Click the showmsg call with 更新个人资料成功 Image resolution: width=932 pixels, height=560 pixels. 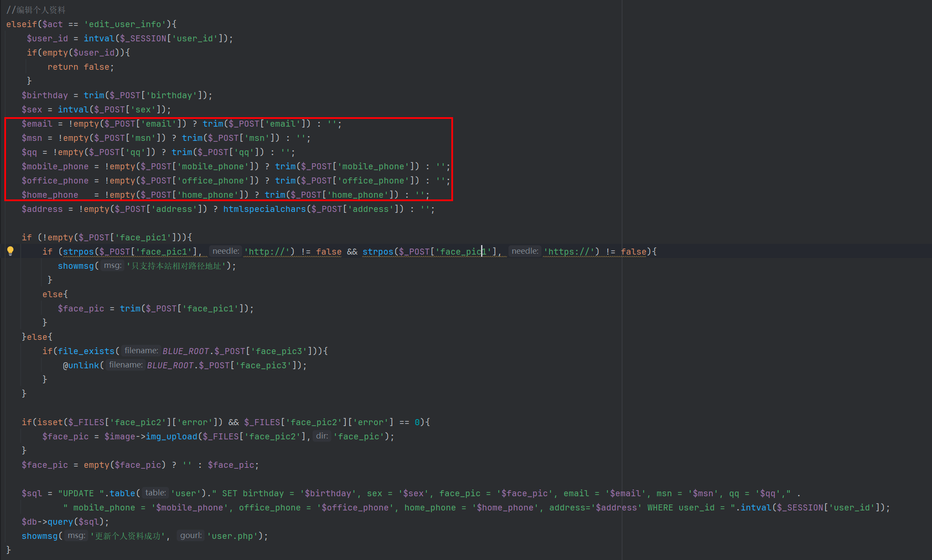tap(145, 536)
